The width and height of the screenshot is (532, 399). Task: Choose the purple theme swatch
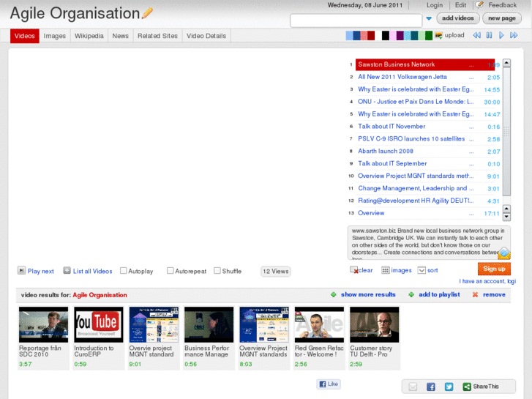(x=400, y=35)
